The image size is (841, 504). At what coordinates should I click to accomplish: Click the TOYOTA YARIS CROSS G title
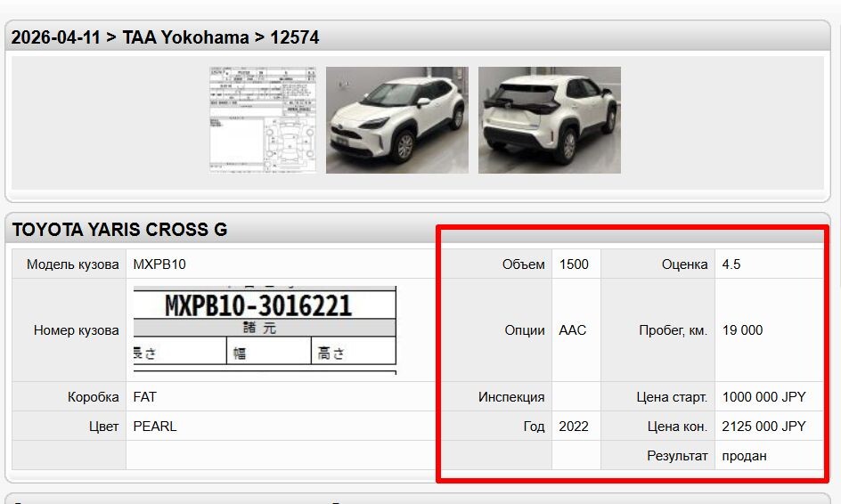click(119, 230)
